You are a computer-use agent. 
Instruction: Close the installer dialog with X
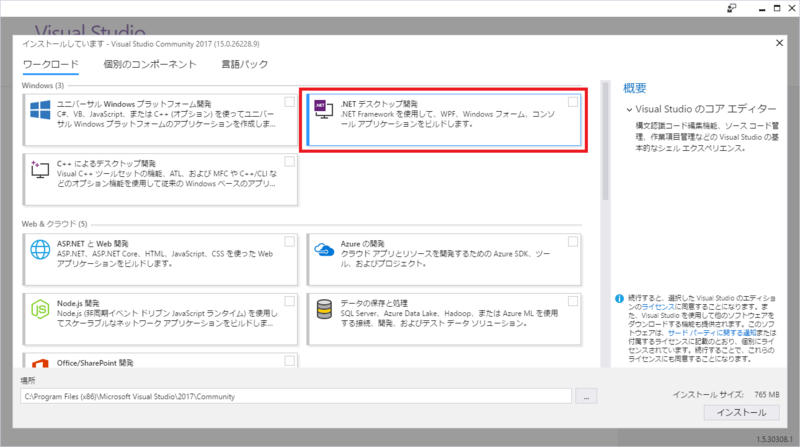(x=779, y=43)
